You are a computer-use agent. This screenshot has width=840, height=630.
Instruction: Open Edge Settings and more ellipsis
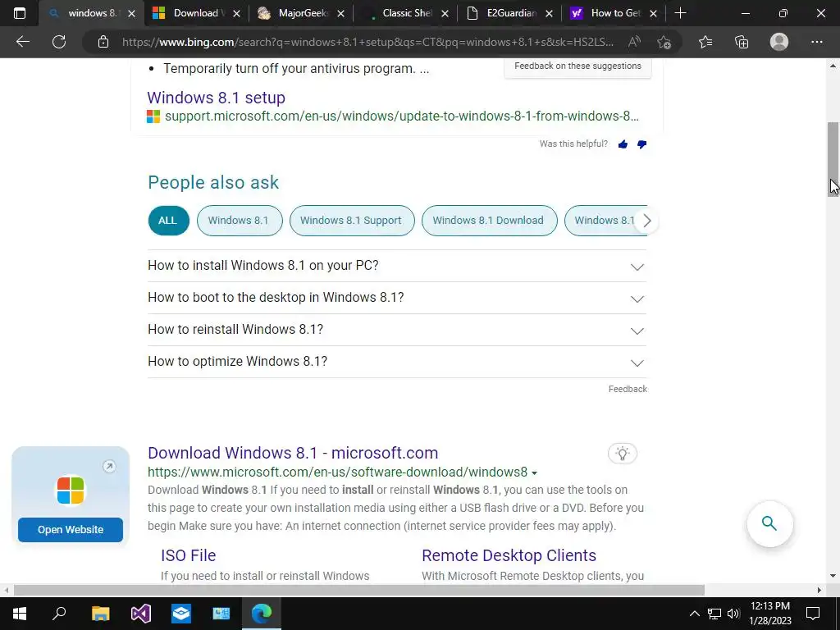coord(816,42)
